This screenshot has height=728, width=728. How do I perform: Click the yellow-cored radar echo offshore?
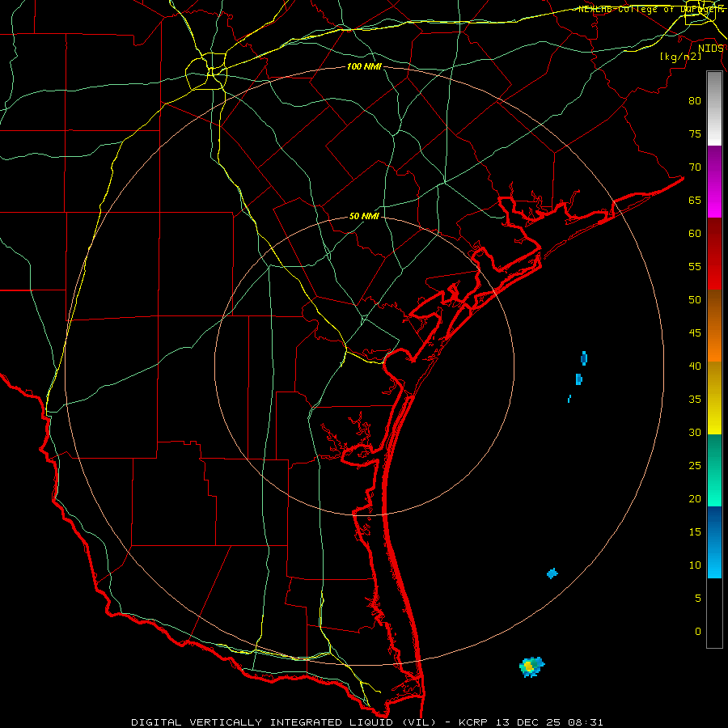531,667
